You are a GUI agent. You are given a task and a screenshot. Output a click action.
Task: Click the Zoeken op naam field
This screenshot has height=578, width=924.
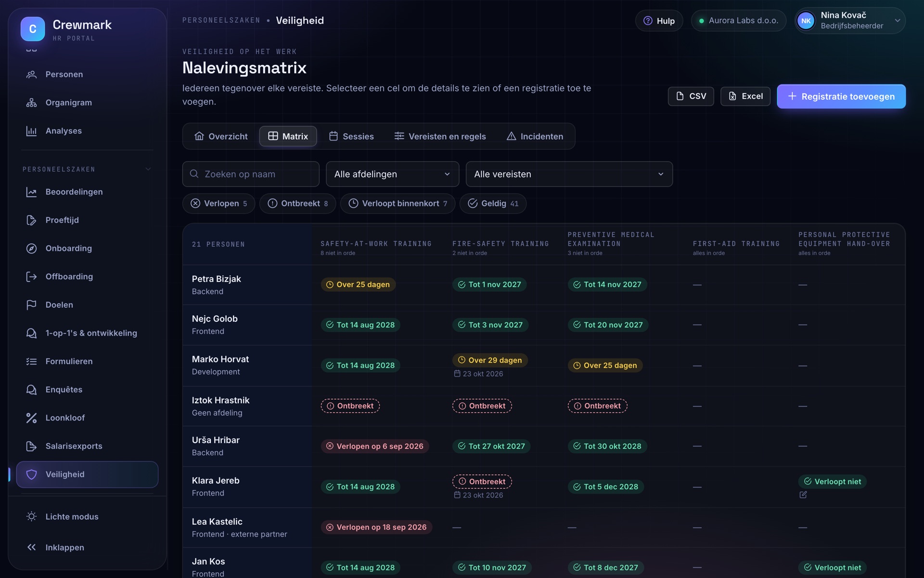pos(251,174)
